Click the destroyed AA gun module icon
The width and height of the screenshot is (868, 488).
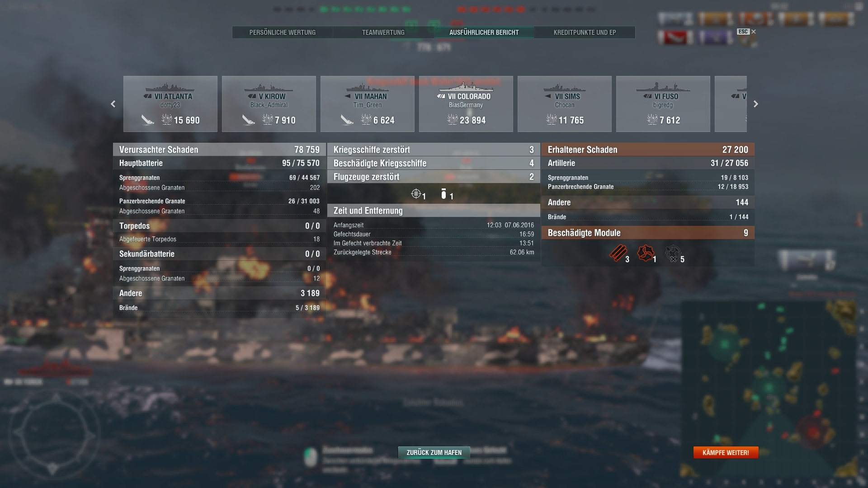[673, 253]
